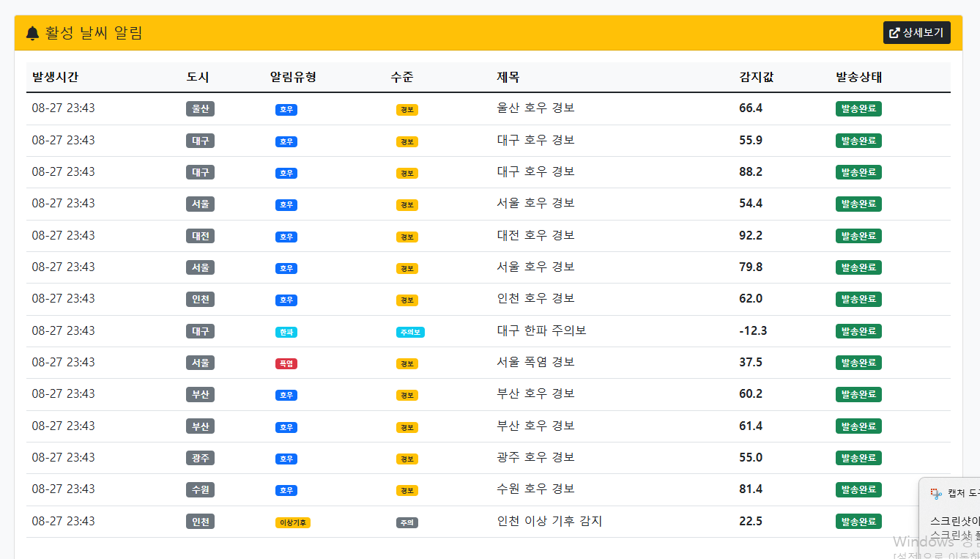Click the 수준 column header

pyautogui.click(x=402, y=77)
